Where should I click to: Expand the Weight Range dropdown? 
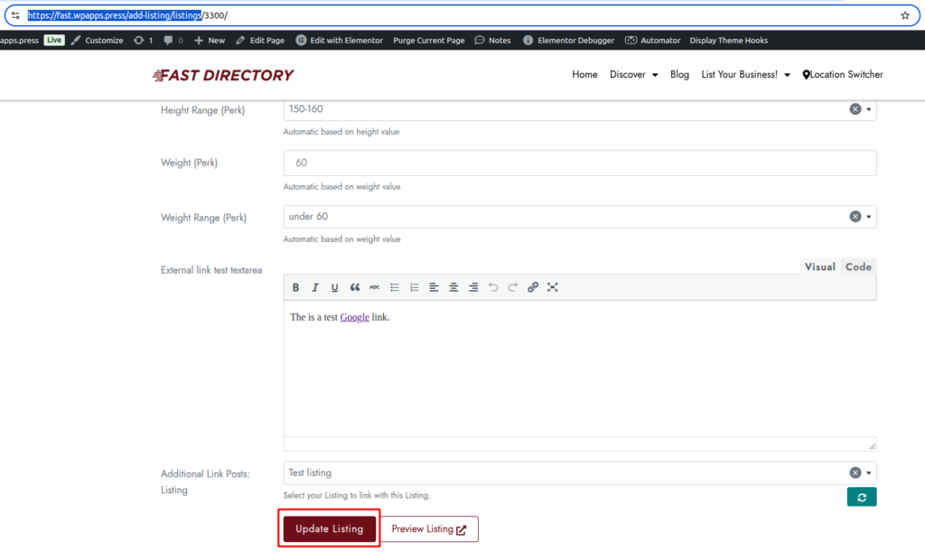coord(869,217)
